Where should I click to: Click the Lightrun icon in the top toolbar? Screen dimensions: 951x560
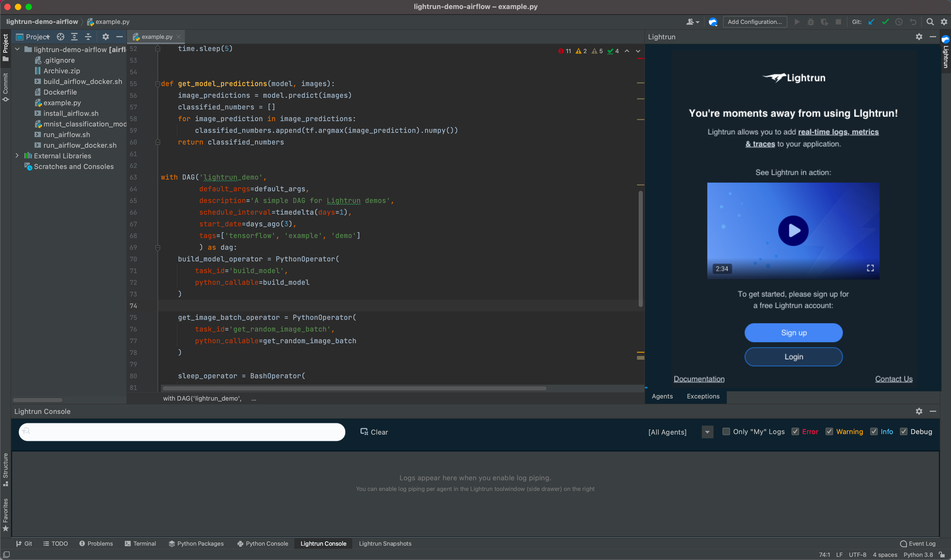(712, 22)
